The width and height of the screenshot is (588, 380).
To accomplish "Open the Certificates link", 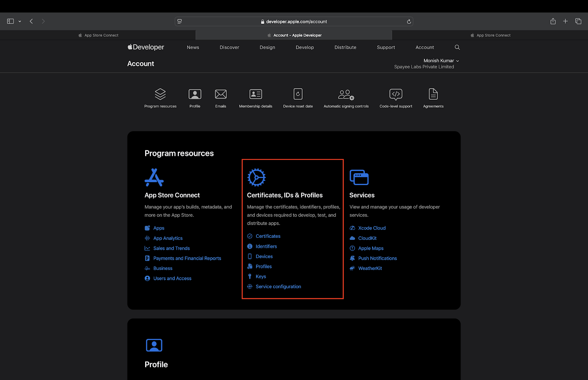I will [268, 236].
